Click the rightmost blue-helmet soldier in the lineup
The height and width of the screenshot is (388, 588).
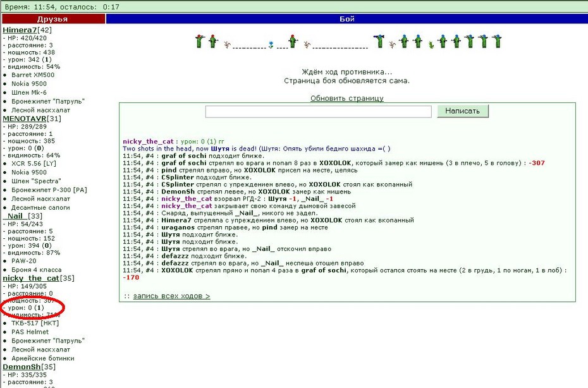coord(497,41)
